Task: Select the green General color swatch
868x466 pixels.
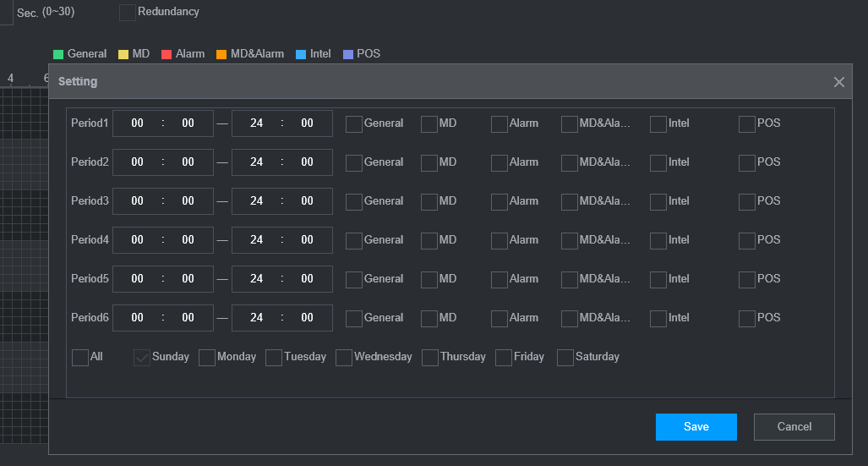Action: pyautogui.click(x=59, y=54)
